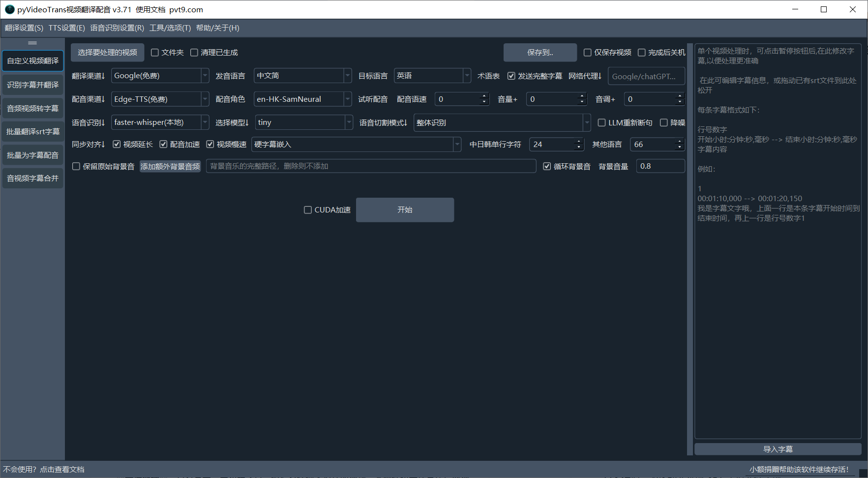This screenshot has width=868, height=478.
Task: Switch to 音视频字幕合并 sidebar tab
Action: pos(32,179)
